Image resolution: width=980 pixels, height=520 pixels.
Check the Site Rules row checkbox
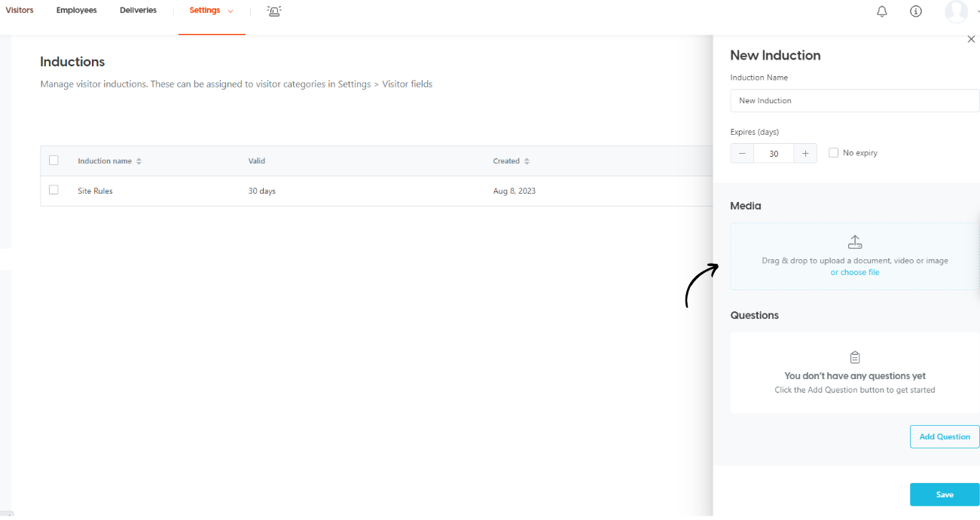point(53,190)
